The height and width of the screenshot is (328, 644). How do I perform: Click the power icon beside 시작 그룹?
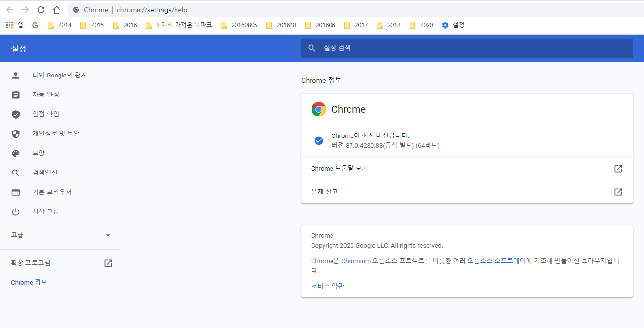click(16, 212)
